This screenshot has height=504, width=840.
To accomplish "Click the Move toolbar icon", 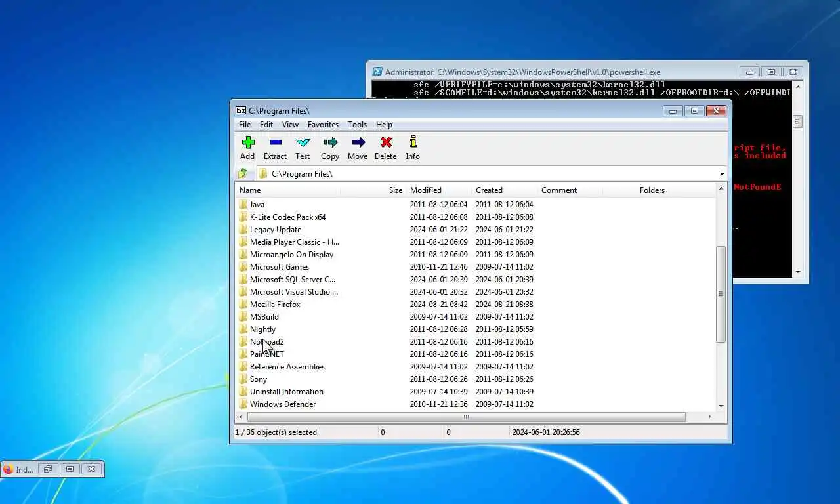I will (358, 142).
